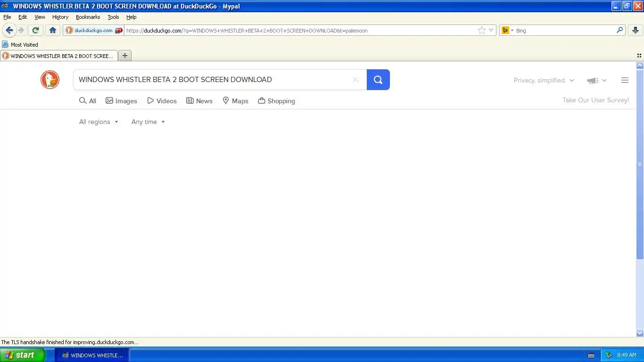Switch to Maps results
This screenshot has width=644, height=362.
(235, 101)
